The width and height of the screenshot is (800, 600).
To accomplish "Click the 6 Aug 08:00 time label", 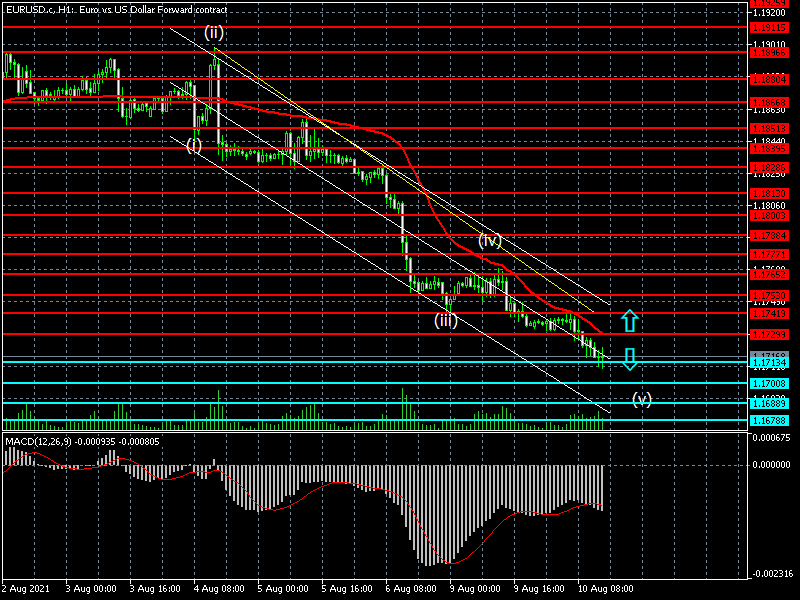I will pos(411,588).
